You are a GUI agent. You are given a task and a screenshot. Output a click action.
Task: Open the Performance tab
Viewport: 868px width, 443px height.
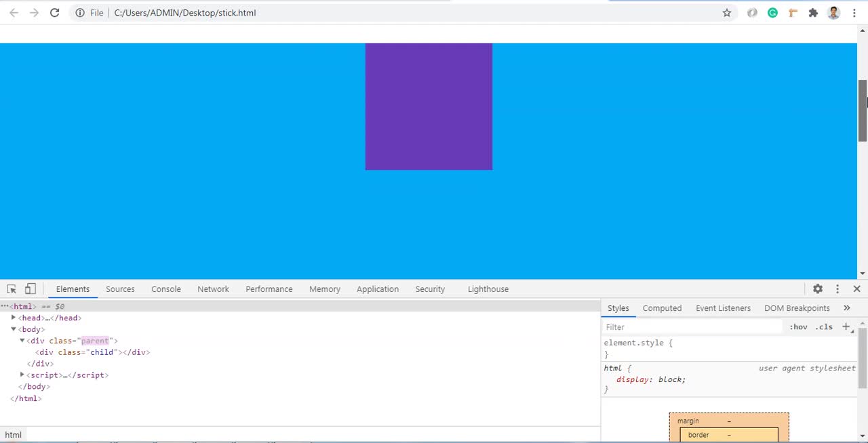click(x=269, y=289)
